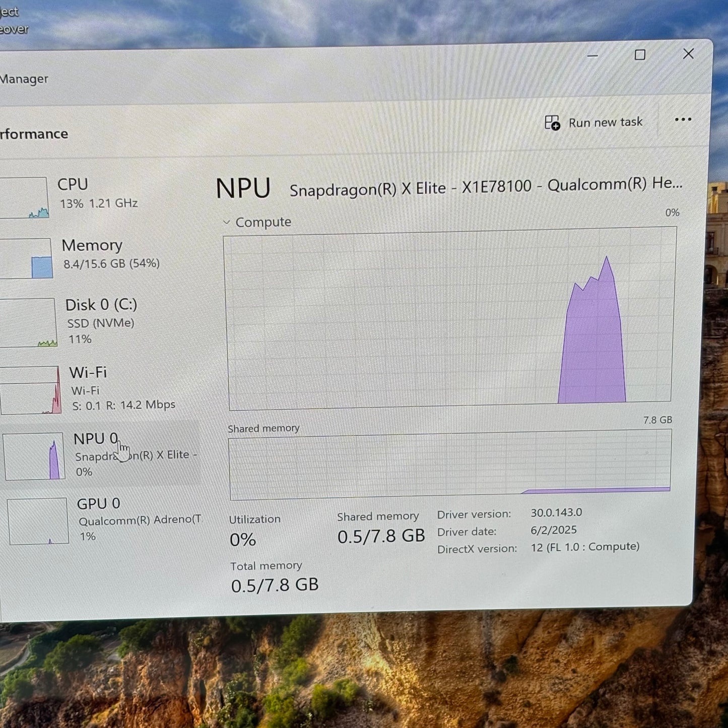The image size is (728, 728).
Task: Open the three-dot more options menu
Action: (x=683, y=120)
